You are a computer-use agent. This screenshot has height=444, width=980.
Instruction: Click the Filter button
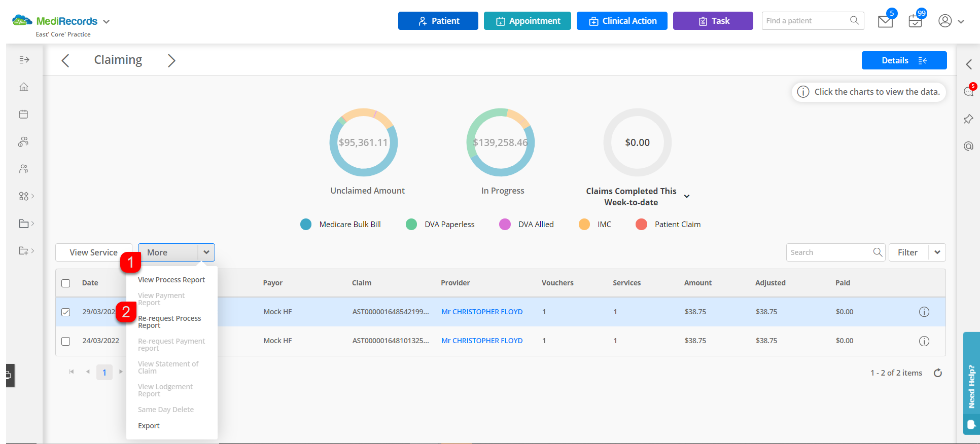pyautogui.click(x=908, y=252)
